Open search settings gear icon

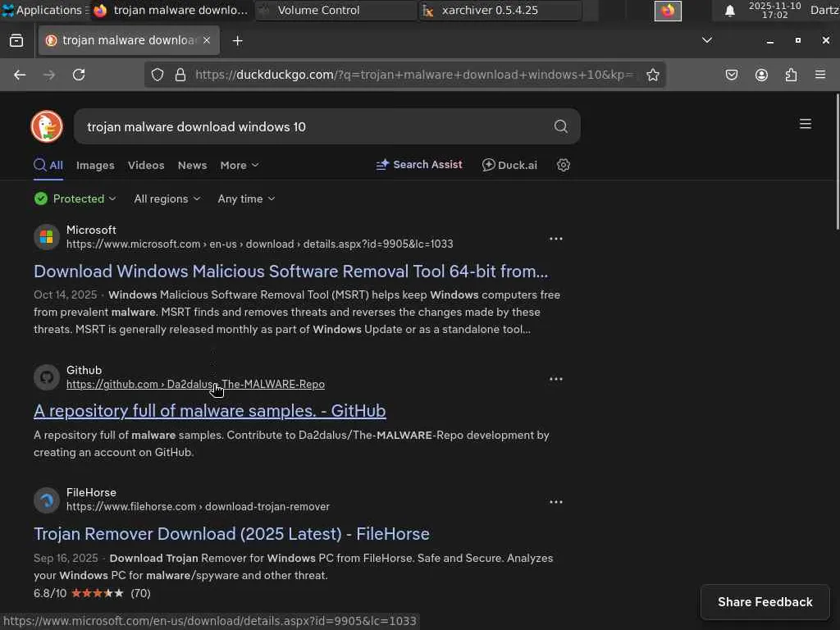[563, 165]
